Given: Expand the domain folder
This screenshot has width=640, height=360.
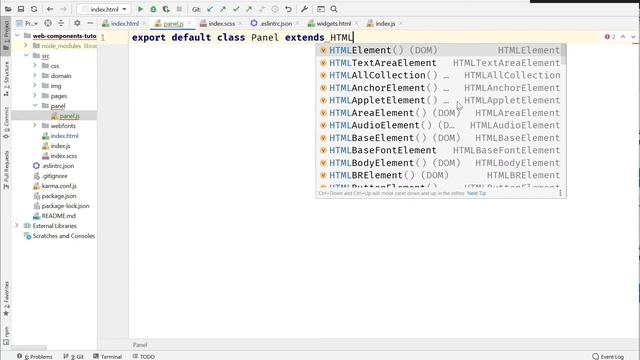Looking at the screenshot, I should point(35,76).
